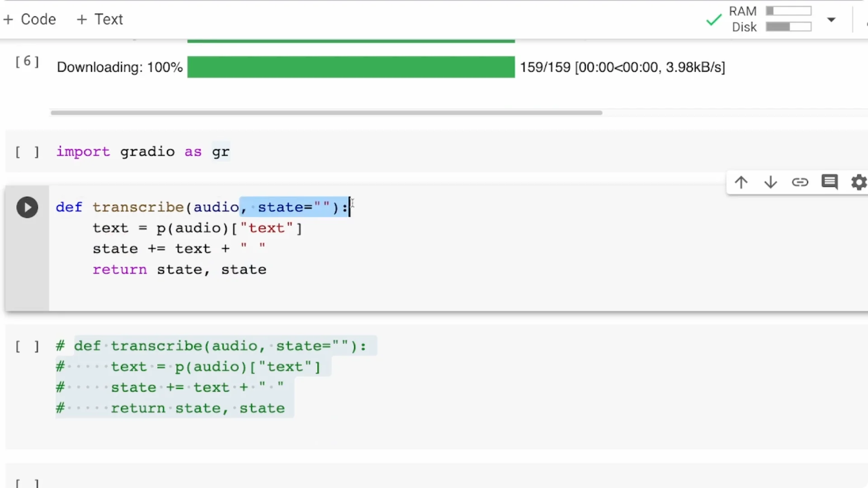Image resolution: width=868 pixels, height=488 pixels.
Task: Click the brackets of the commented-out cell
Action: tap(27, 346)
